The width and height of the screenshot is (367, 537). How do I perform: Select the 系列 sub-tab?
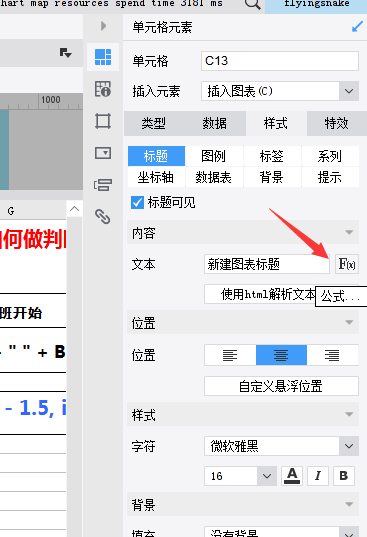330,156
